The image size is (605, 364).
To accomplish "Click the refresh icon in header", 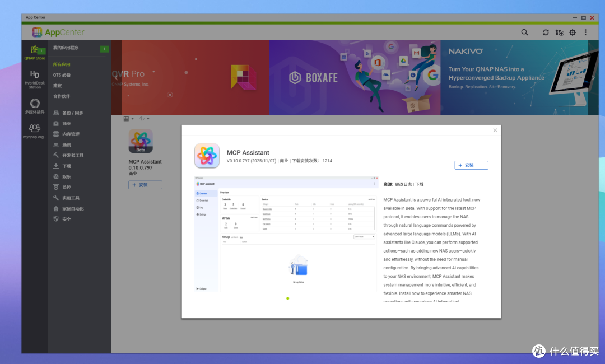I will (546, 32).
